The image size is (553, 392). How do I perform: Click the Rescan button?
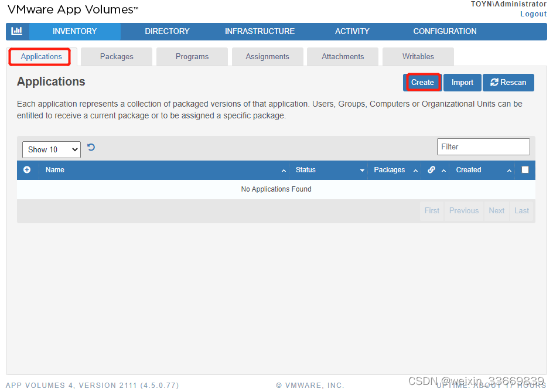pyautogui.click(x=508, y=82)
